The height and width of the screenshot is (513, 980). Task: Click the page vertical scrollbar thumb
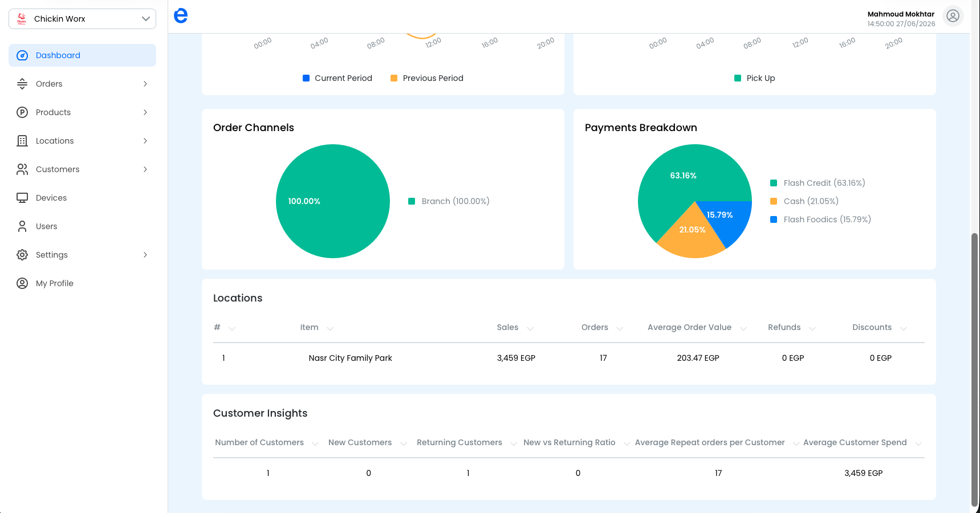974,369
